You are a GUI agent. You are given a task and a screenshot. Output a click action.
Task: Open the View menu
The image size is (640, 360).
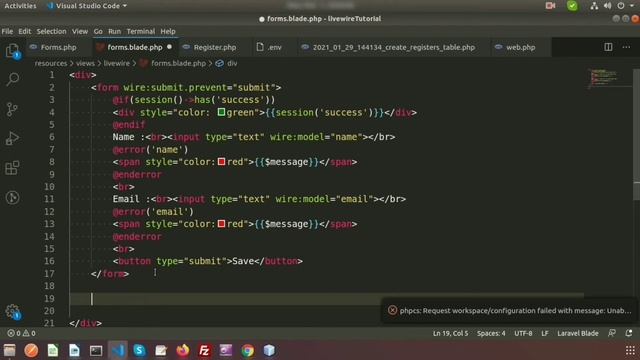(x=80, y=31)
